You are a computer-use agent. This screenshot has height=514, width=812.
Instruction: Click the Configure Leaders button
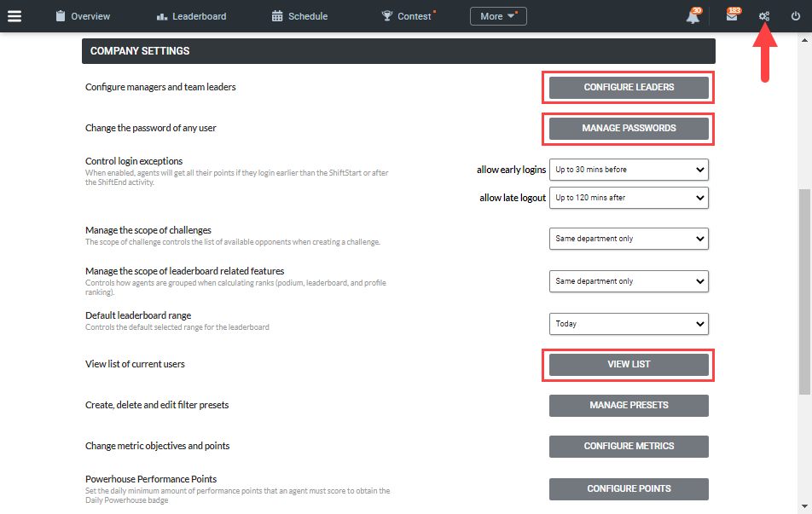[x=629, y=88]
